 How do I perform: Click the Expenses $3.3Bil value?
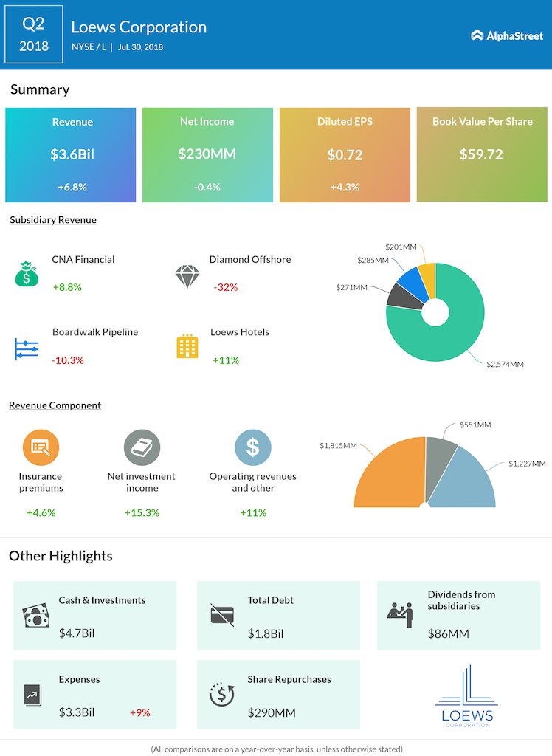pos(77,712)
